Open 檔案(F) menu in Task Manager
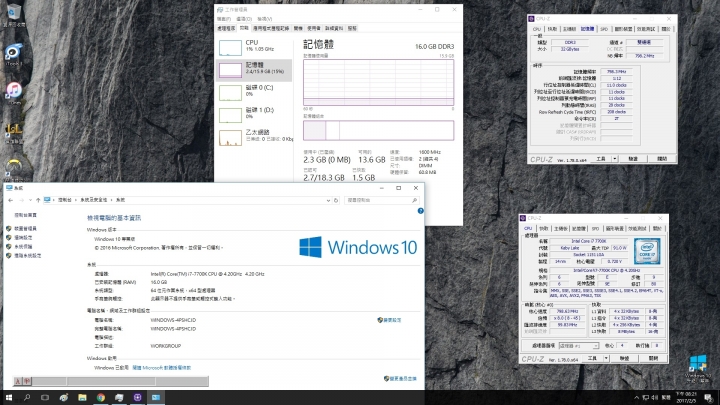This screenshot has height=405, width=720. pos(224,19)
